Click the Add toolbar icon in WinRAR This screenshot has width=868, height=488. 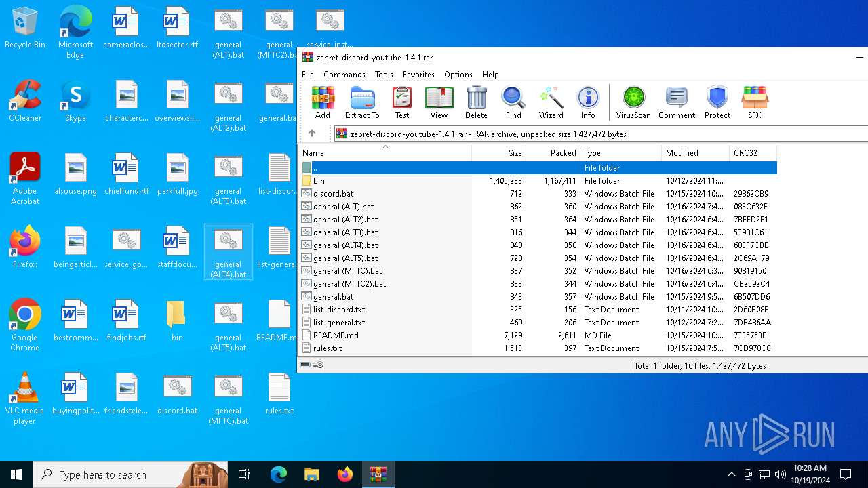[x=323, y=102]
